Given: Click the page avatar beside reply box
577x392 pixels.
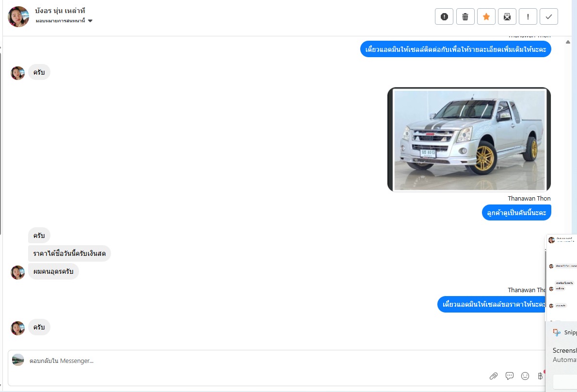Looking at the screenshot, I should pyautogui.click(x=17, y=360).
